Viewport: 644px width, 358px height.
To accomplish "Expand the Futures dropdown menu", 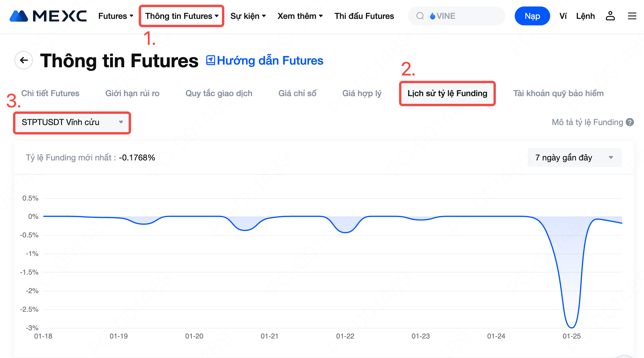I will coord(116,16).
